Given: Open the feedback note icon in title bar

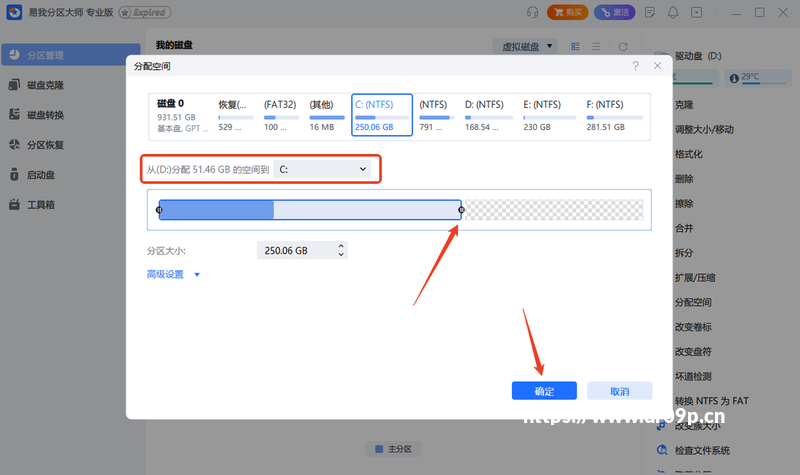Looking at the screenshot, I should [x=649, y=12].
